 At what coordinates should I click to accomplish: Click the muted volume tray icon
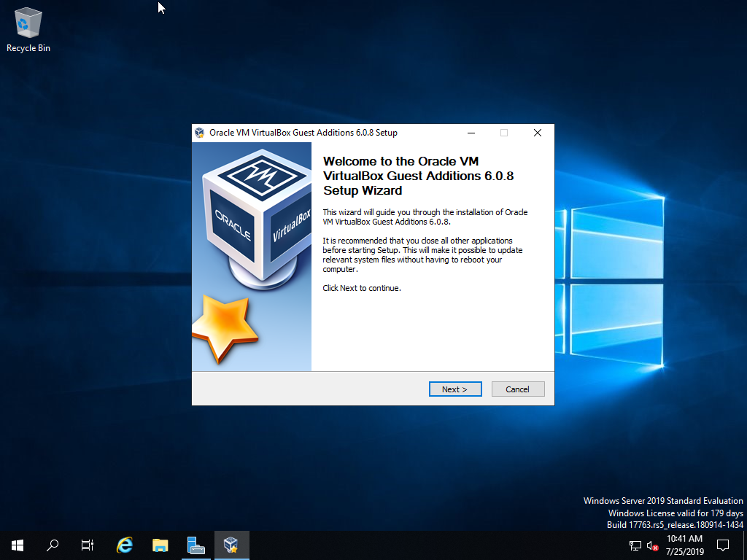652,545
